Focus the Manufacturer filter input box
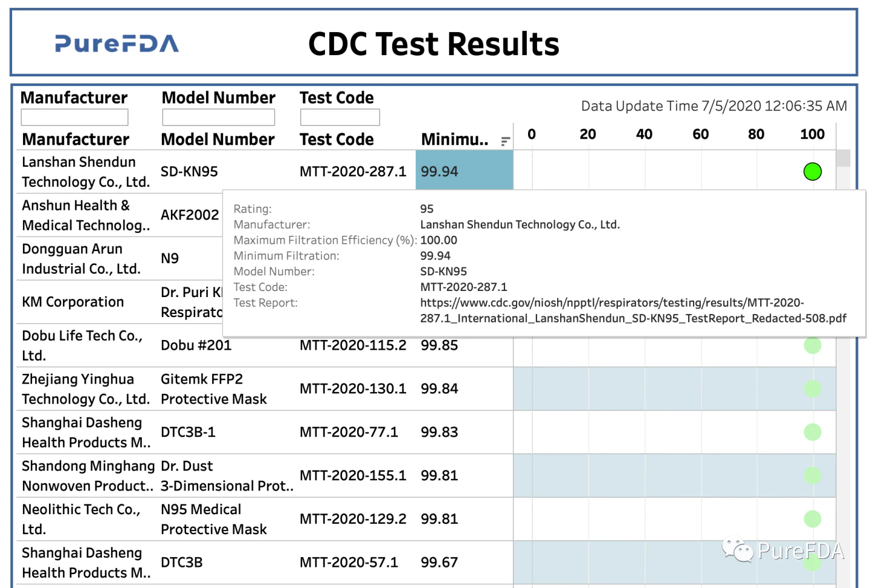 tap(75, 117)
